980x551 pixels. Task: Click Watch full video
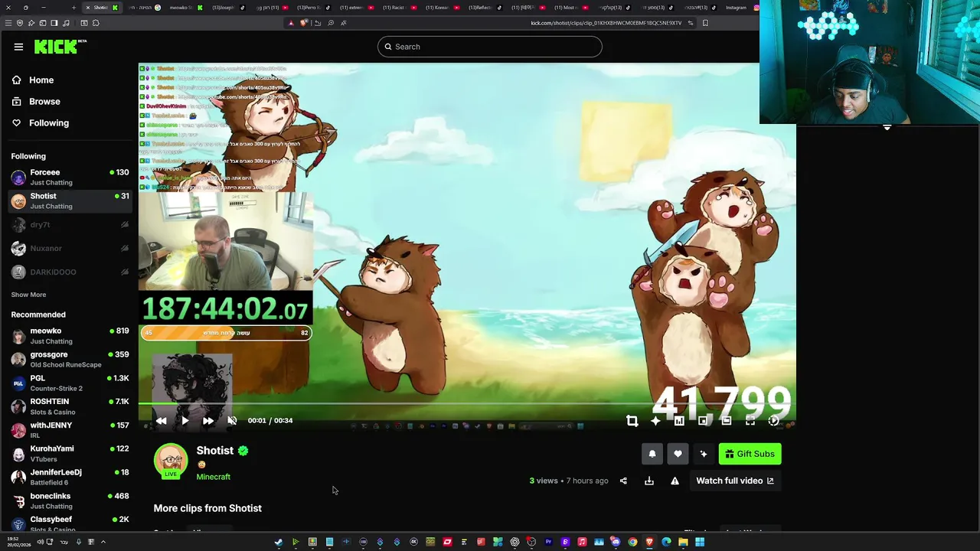[735, 481]
